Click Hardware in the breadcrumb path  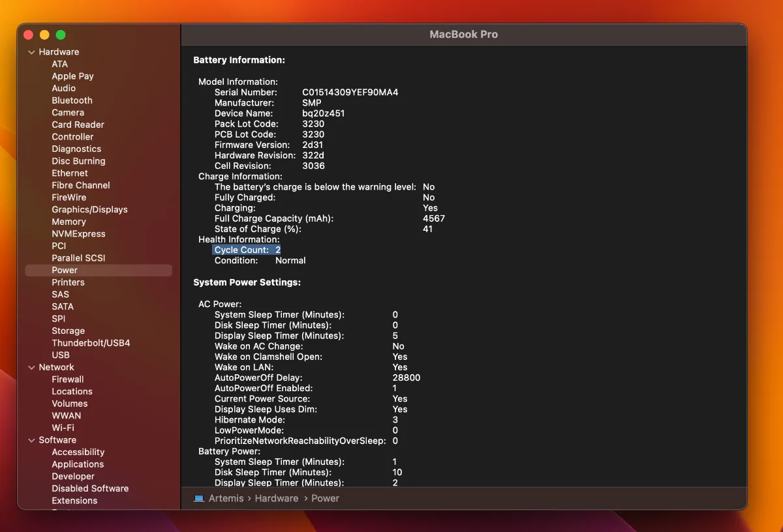click(x=277, y=498)
